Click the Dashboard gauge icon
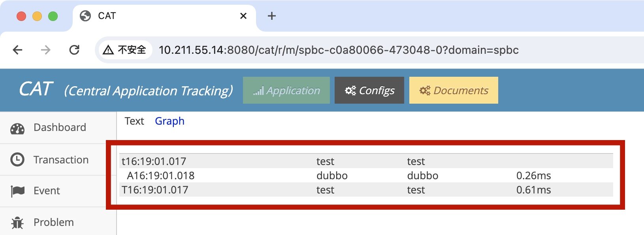 tap(17, 128)
